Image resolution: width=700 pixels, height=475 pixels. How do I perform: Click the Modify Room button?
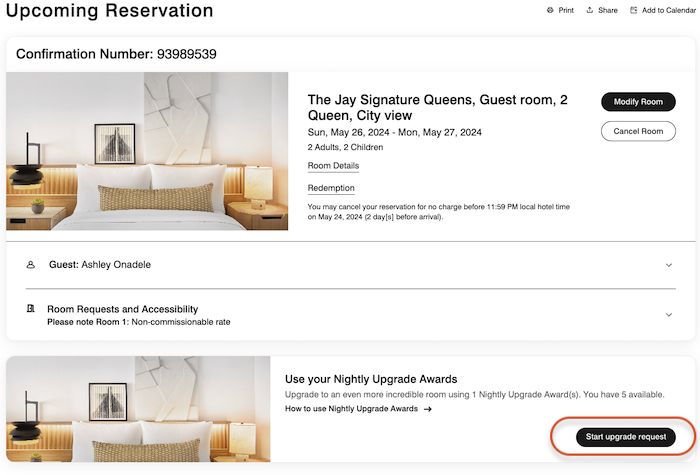coord(638,102)
